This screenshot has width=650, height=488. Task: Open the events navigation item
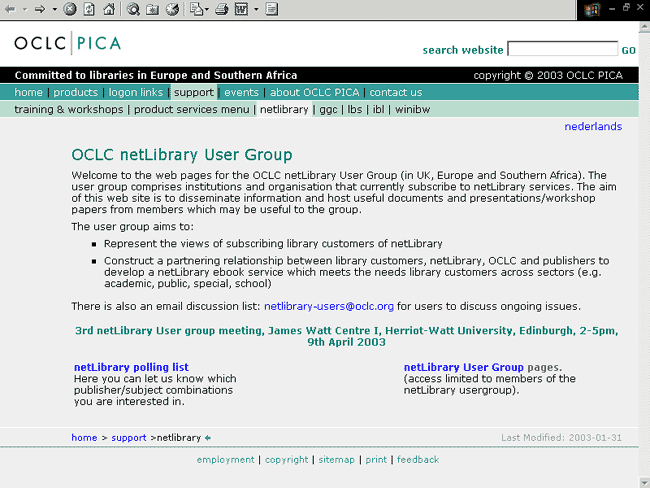pyautogui.click(x=242, y=92)
